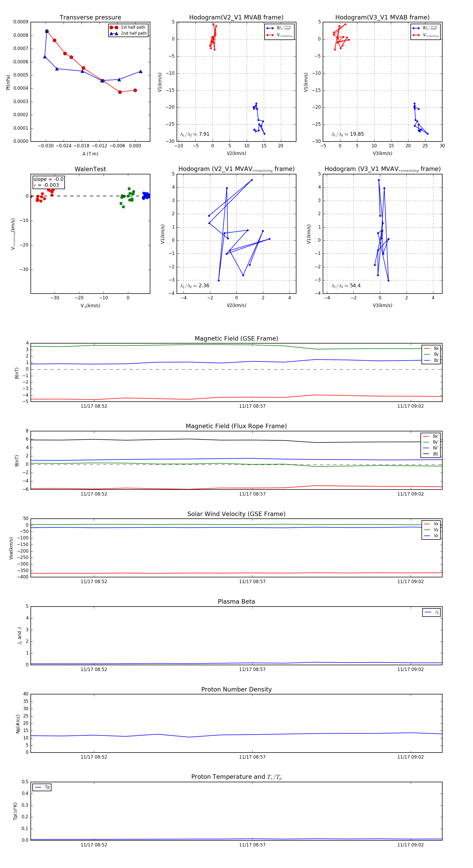Select the "By'" legend entry
Image resolution: width=473 pixels, height=868 pixels.
point(431,442)
